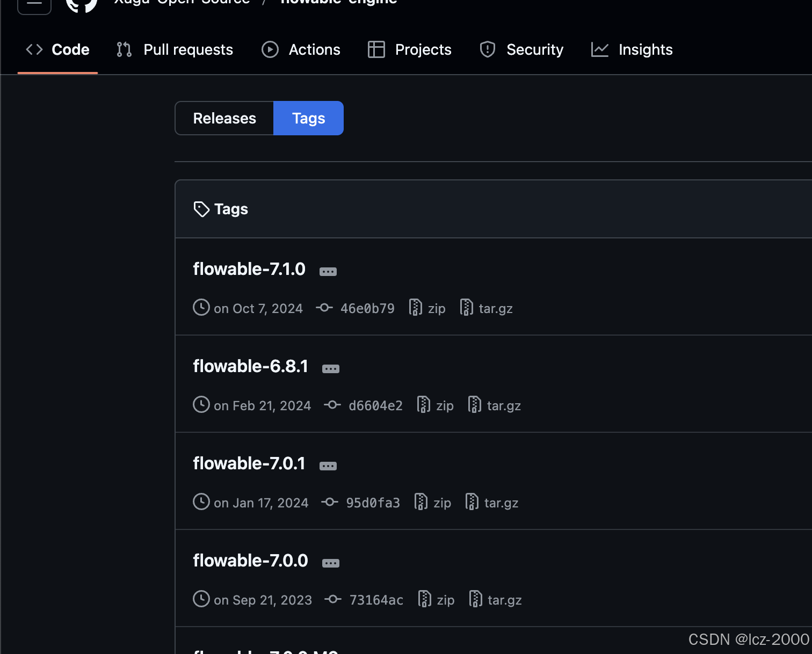Download zip for flowable-7.0.1
Viewport: 812px width, 654px height.
(443, 503)
